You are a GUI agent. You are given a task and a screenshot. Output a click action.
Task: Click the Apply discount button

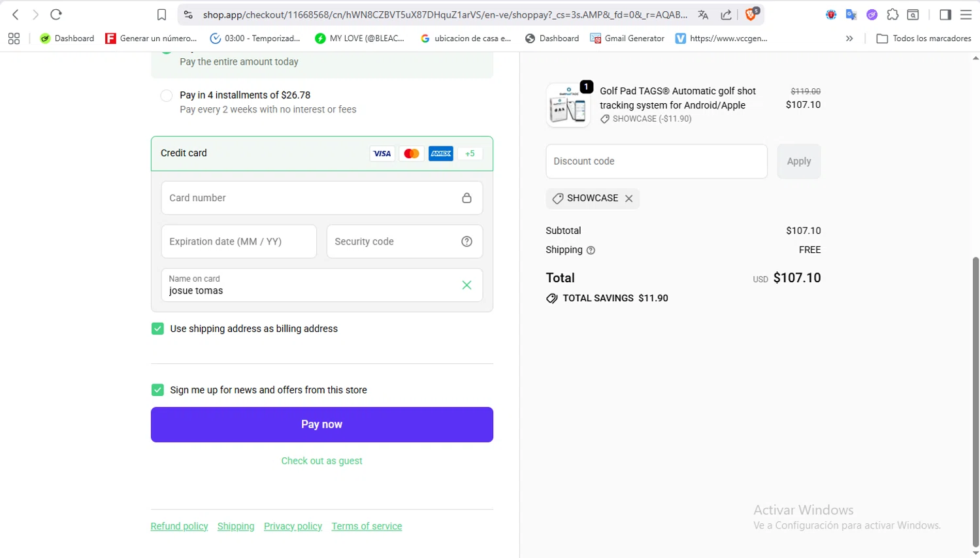798,161
